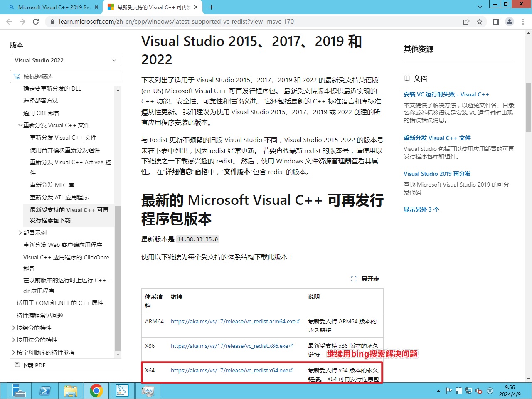Open File Explorer from the taskbar
This screenshot has width=532, height=399.
coord(71,391)
